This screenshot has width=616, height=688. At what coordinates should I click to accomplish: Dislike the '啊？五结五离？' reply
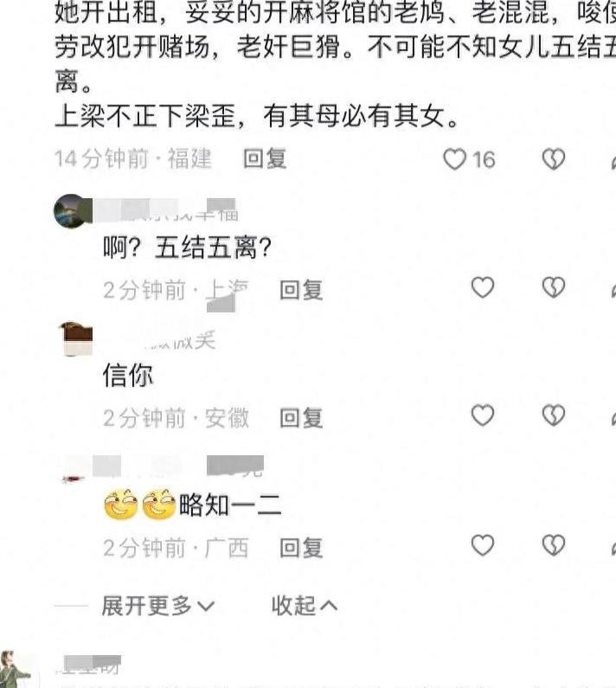click(554, 288)
